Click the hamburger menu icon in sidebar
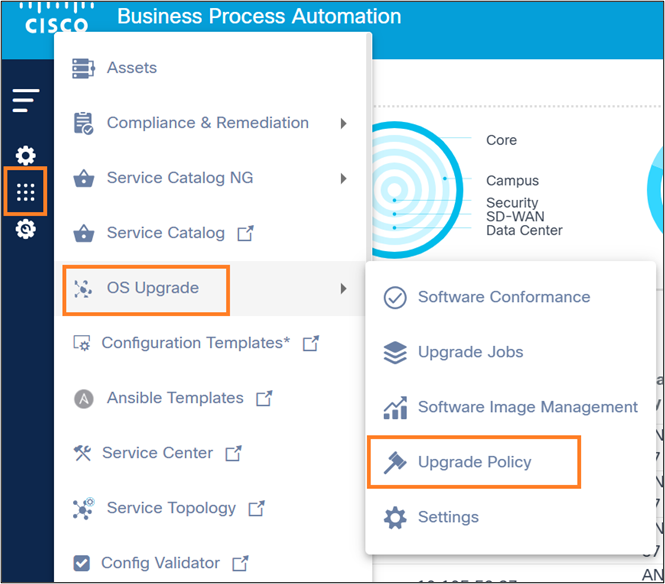665x584 pixels. 26,100
